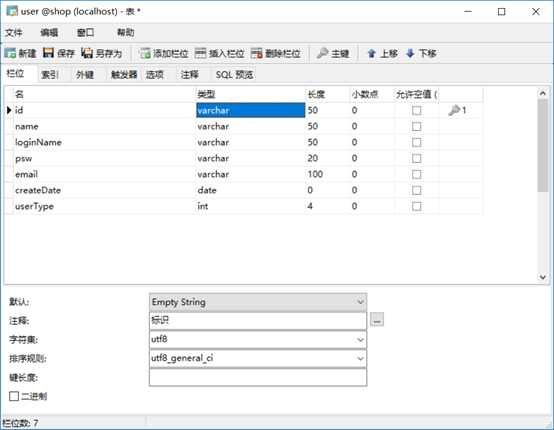
Task: Toggle allow-null checkbox for createDate
Action: pyautogui.click(x=417, y=190)
